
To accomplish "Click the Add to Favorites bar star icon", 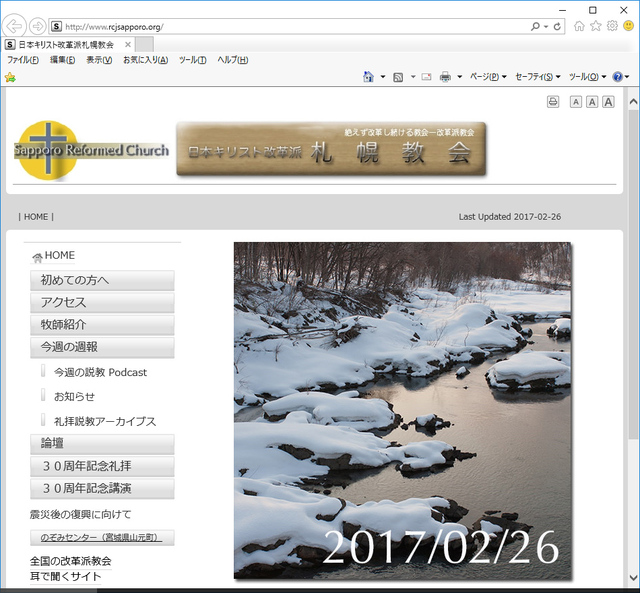I will click(x=10, y=77).
